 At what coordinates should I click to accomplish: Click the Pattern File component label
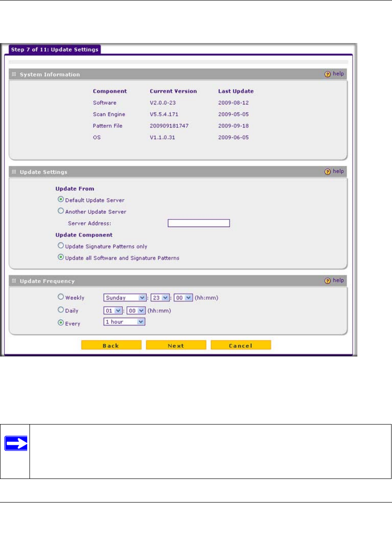[x=108, y=126]
